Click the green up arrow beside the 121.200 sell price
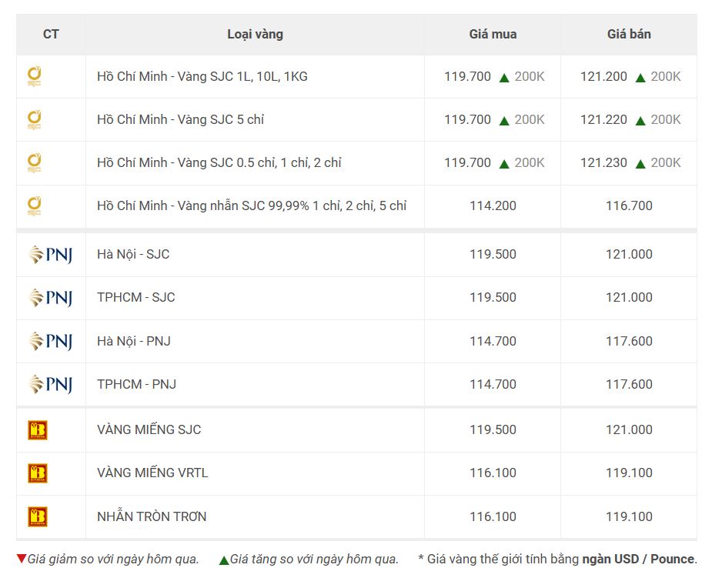Screen dimensions: 712x588 (640, 78)
